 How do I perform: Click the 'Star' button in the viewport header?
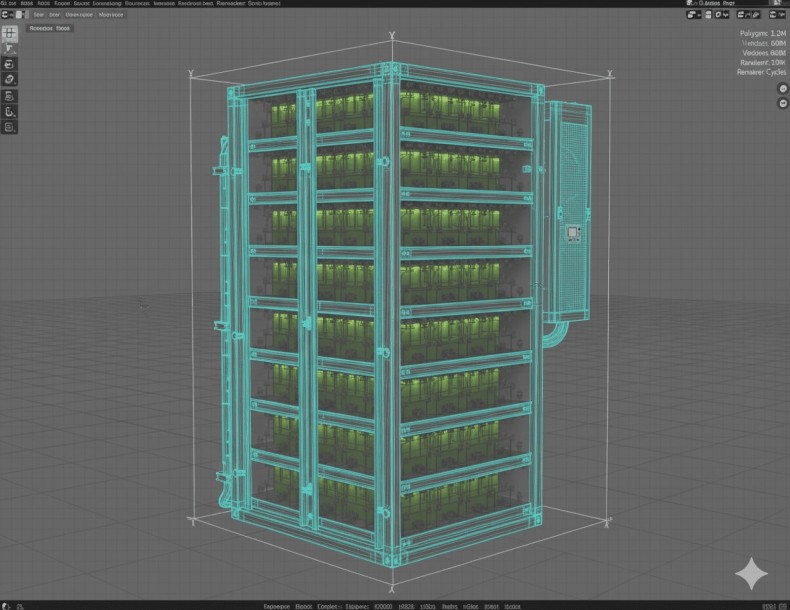[x=39, y=15]
